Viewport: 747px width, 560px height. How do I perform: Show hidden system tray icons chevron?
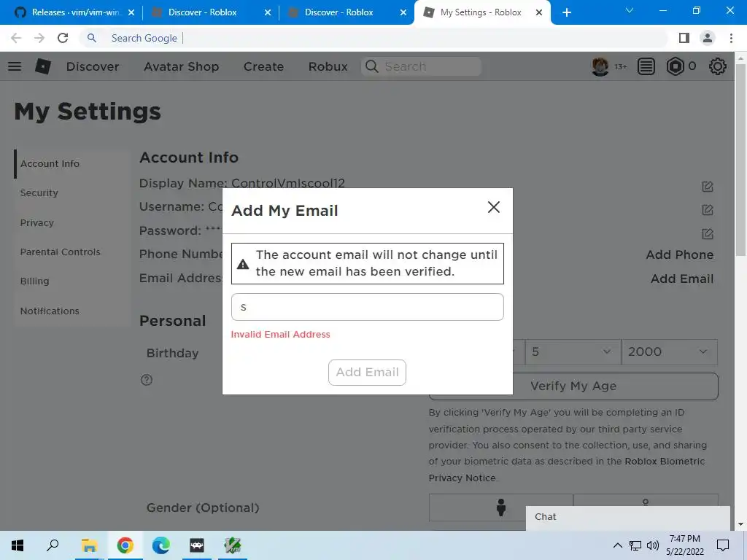tap(617, 545)
